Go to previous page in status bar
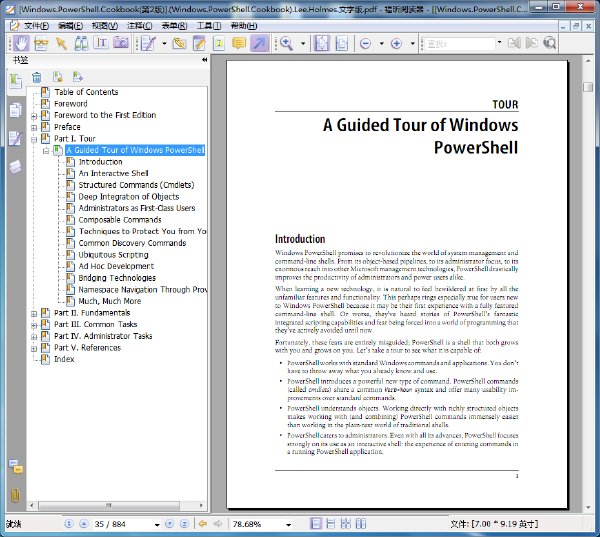600x537 pixels. 84,524
